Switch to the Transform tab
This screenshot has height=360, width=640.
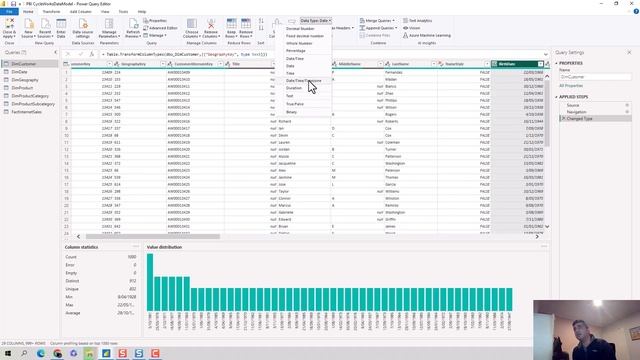(51, 12)
